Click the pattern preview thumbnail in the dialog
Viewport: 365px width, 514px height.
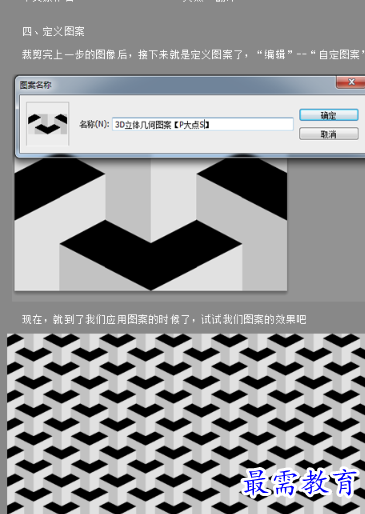coord(48,124)
